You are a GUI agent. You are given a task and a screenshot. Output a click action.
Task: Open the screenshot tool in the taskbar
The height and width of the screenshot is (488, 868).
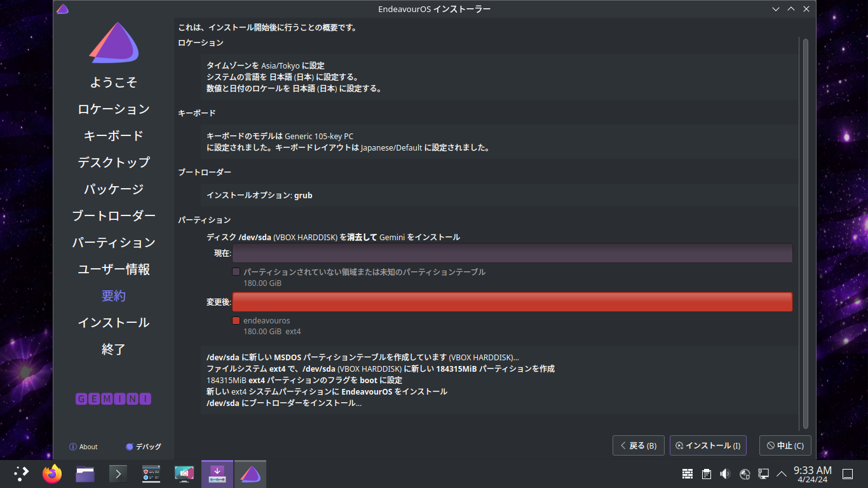(184, 473)
